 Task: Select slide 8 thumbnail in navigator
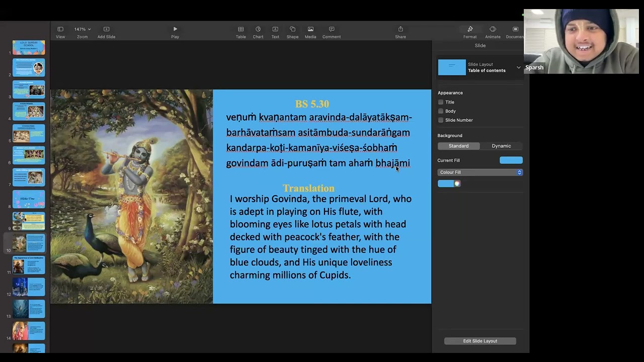click(29, 199)
